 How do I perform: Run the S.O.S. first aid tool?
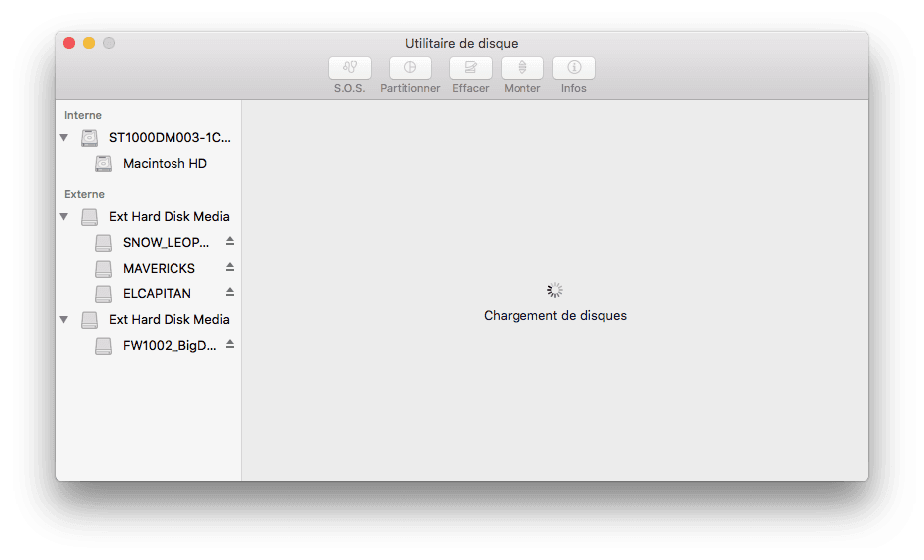349,68
